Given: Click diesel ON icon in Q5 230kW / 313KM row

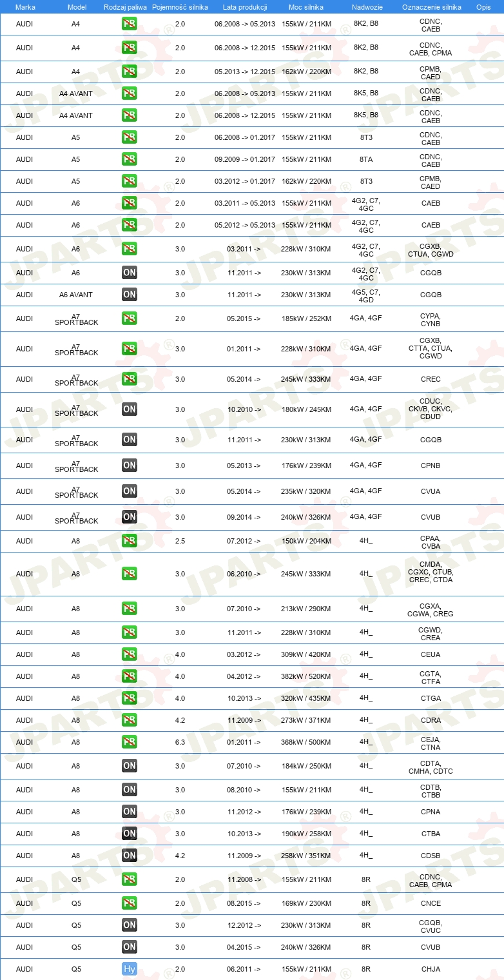Looking at the screenshot, I should (x=130, y=925).
